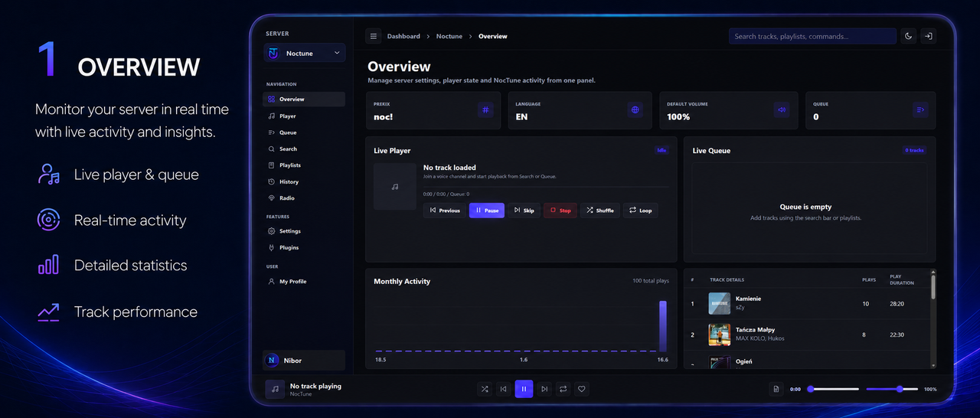Click previous track icon in the bottom player bar

pyautogui.click(x=503, y=389)
